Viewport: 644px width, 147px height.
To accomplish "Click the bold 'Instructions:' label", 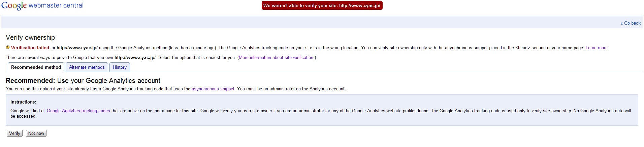I will [23, 102].
